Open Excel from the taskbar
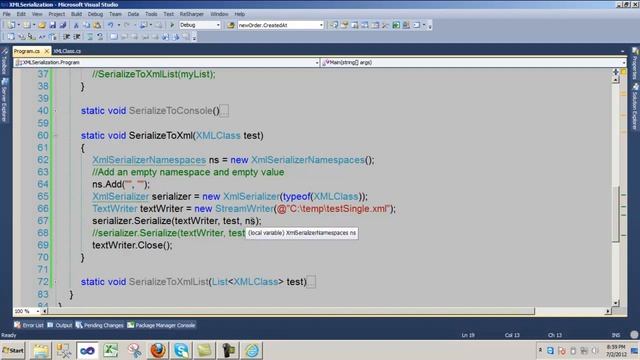640x360 pixels. [x=111, y=350]
